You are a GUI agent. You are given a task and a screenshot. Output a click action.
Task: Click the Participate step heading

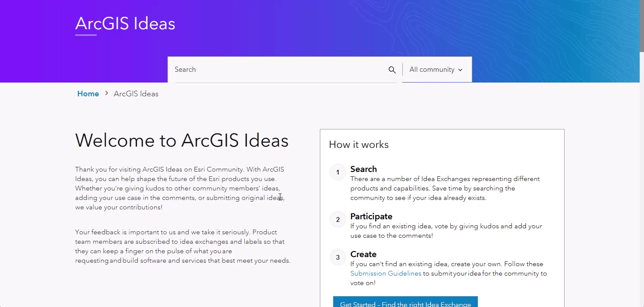[x=371, y=216]
